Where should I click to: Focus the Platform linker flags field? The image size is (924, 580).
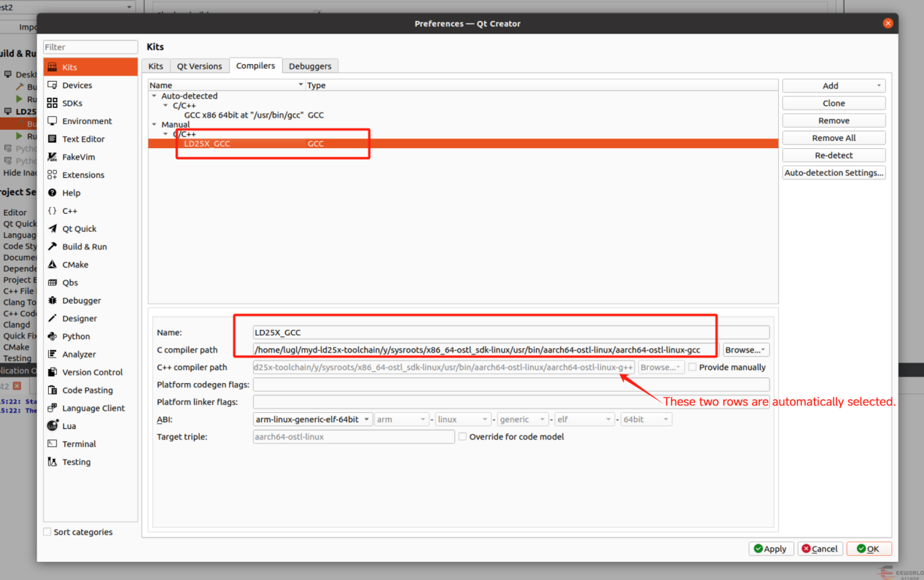click(511, 402)
